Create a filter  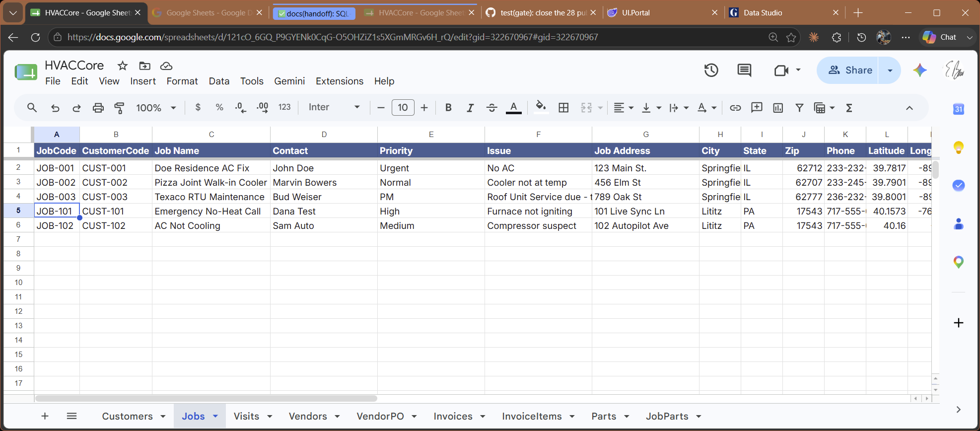799,108
